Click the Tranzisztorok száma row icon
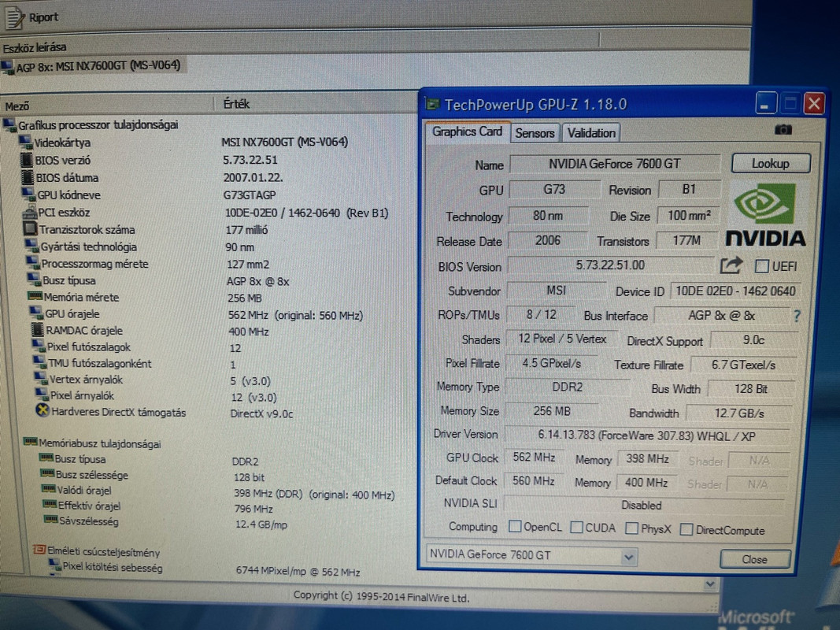 31,228
